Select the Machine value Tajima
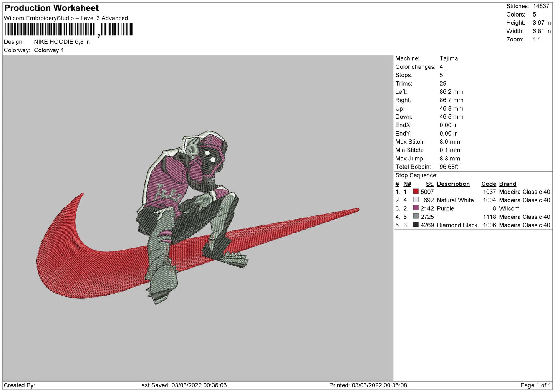Image resolution: width=555 pixels, height=392 pixels. click(449, 58)
